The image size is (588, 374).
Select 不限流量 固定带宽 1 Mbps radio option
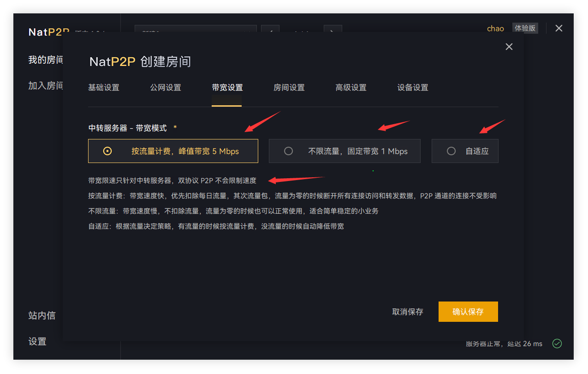344,151
